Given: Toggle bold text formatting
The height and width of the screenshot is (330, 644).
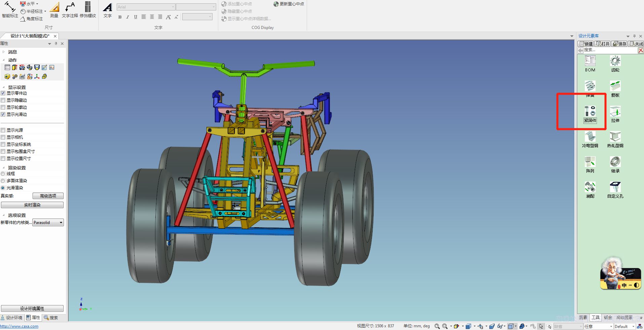Looking at the screenshot, I should pyautogui.click(x=120, y=17).
